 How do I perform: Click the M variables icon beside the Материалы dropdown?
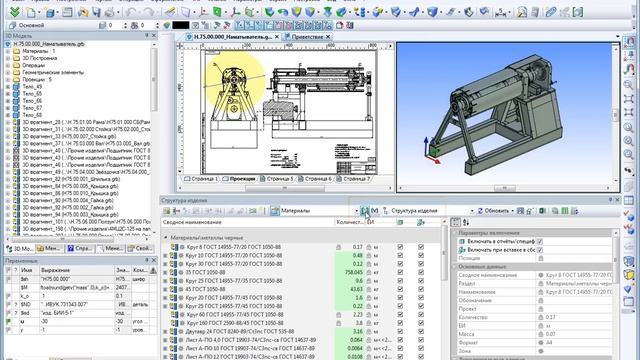point(375,211)
